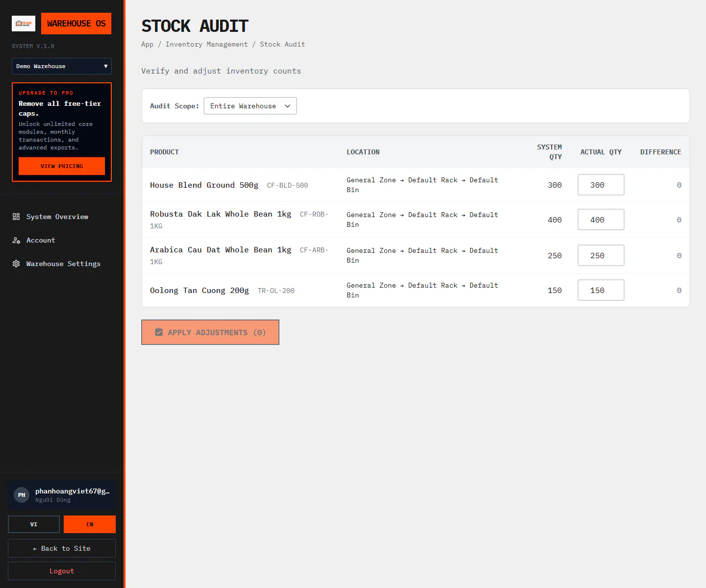Click the Stock Audit breadcrumb

[282, 44]
